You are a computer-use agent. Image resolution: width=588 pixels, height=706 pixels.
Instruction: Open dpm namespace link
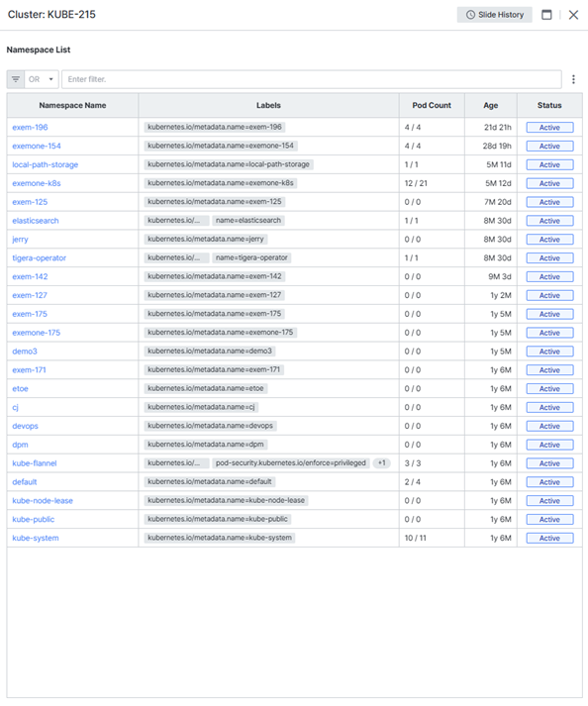(x=20, y=445)
